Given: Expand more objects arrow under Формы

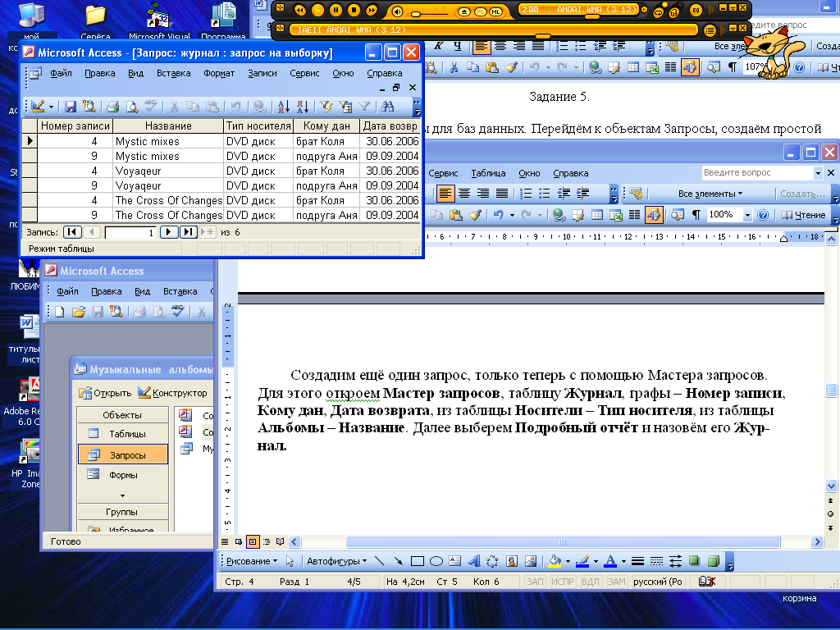Looking at the screenshot, I should (x=123, y=495).
